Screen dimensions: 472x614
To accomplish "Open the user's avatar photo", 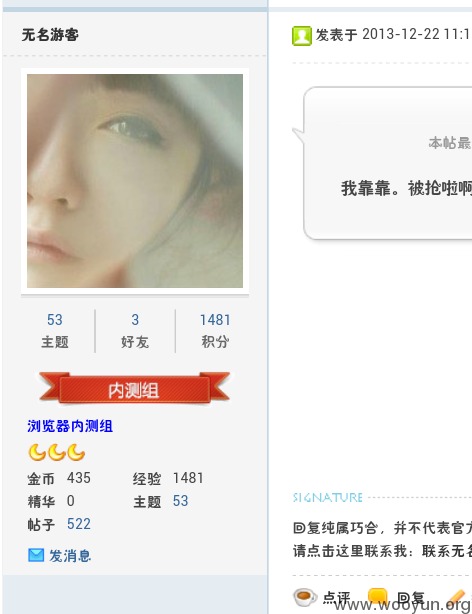I will point(135,181).
